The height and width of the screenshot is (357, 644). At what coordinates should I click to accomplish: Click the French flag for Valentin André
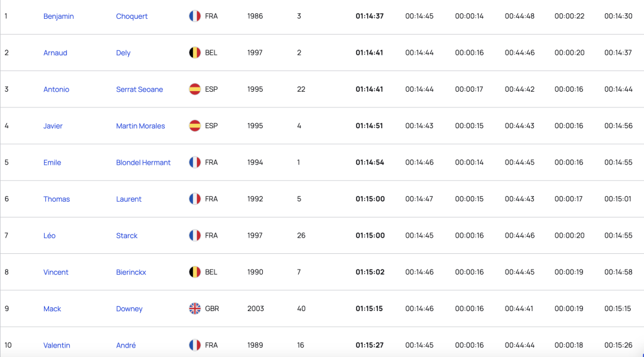pyautogui.click(x=195, y=345)
